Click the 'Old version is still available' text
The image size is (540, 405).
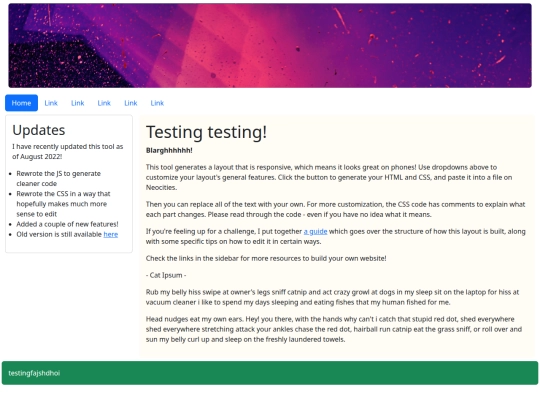coord(59,234)
